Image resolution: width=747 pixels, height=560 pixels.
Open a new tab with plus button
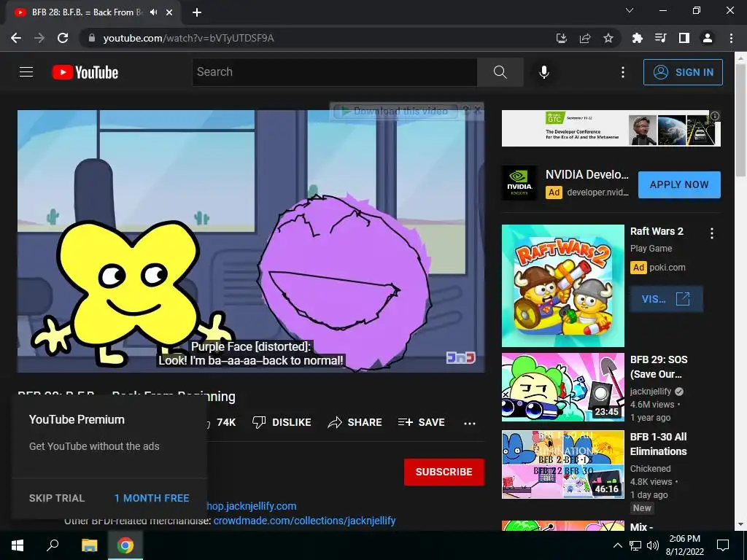pyautogui.click(x=197, y=12)
